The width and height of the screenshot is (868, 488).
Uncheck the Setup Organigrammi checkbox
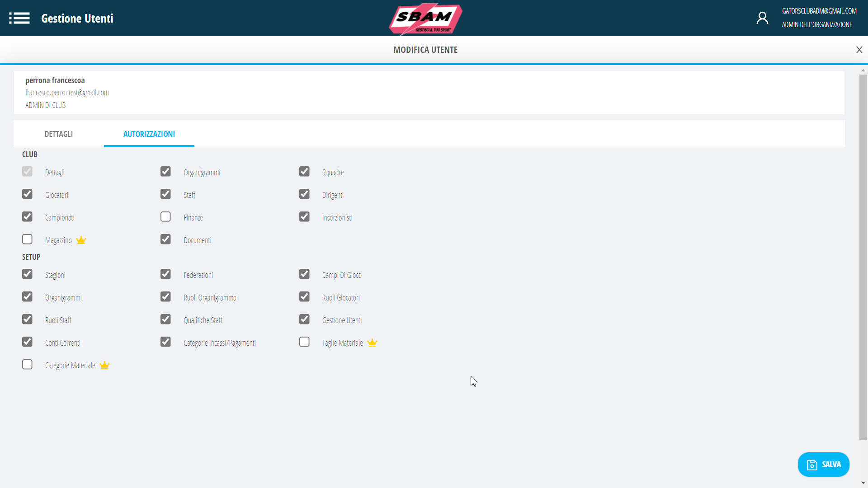(27, 297)
